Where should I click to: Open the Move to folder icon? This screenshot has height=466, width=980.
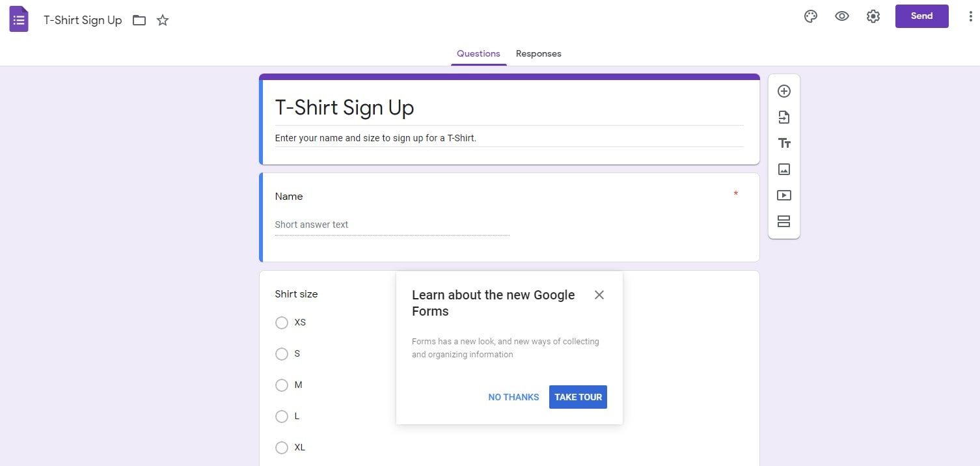coord(139,20)
